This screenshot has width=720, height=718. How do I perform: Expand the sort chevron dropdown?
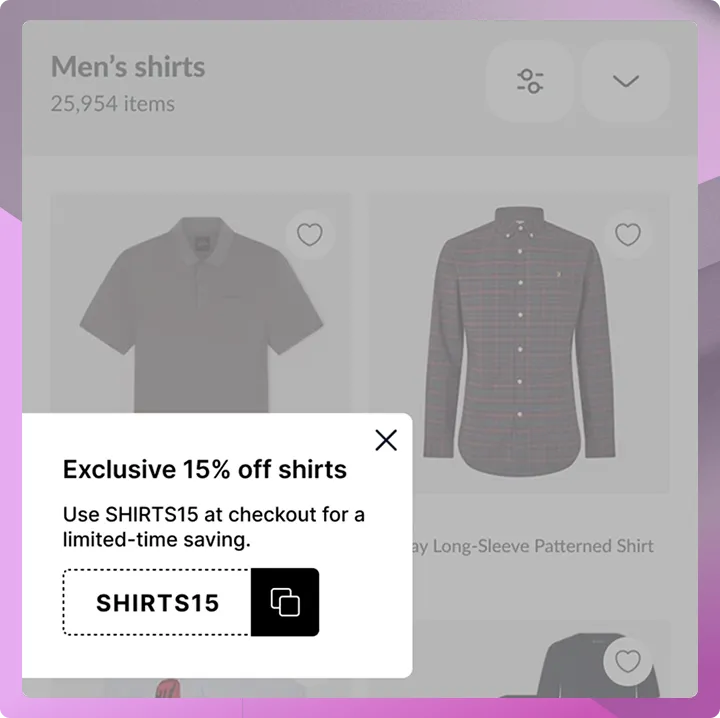coord(625,81)
